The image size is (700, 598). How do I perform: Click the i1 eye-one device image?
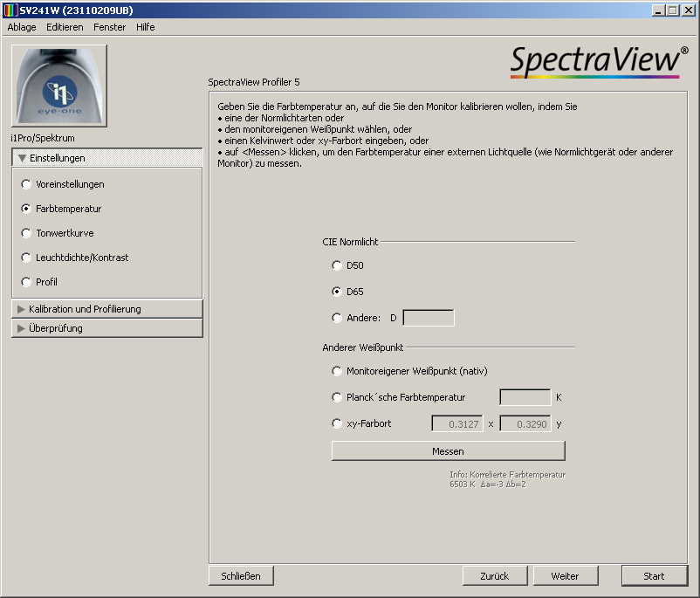pyautogui.click(x=59, y=86)
